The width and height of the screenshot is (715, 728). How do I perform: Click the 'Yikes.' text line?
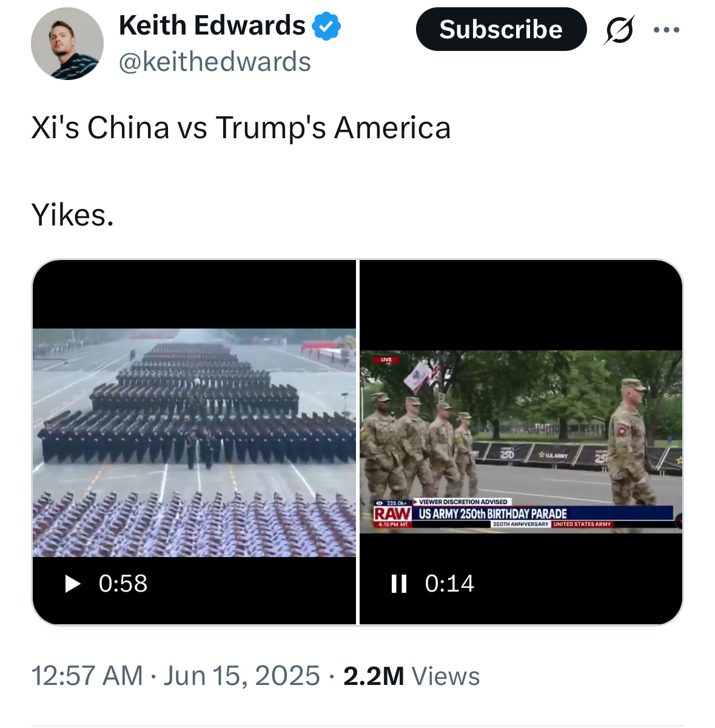tap(73, 215)
